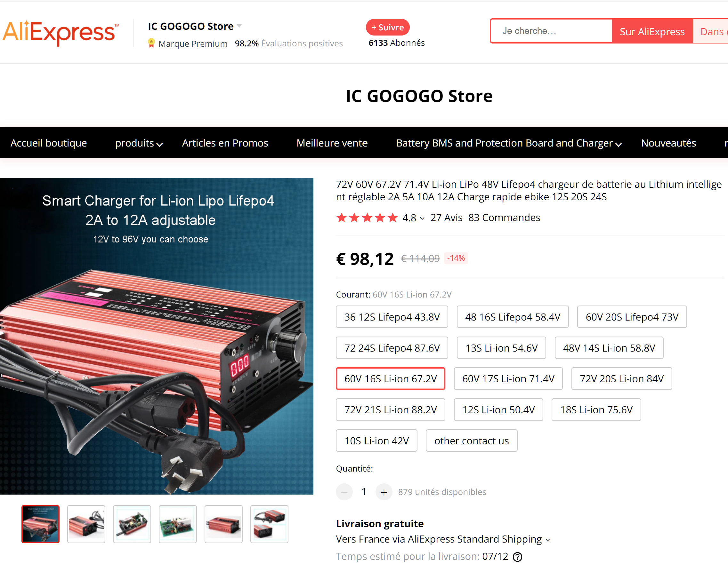Increase quantity with the plus button
Screen dimensions: 728x572
[x=384, y=492]
